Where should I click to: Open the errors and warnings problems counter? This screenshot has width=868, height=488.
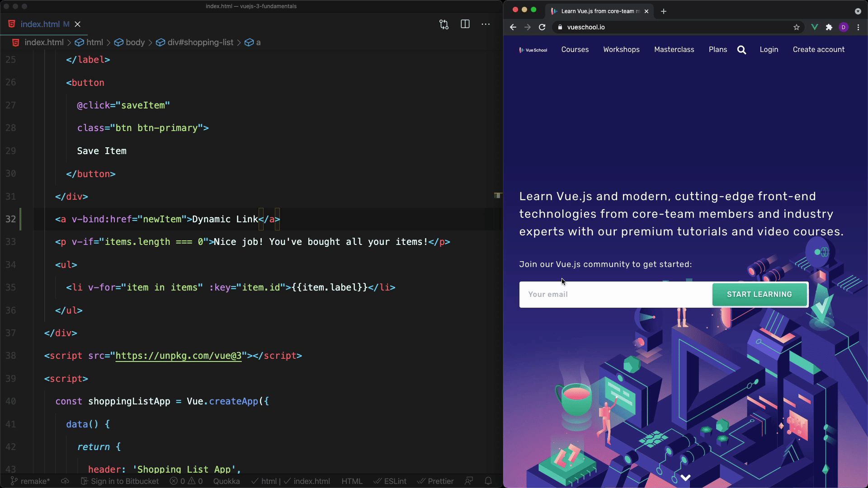pyautogui.click(x=186, y=481)
